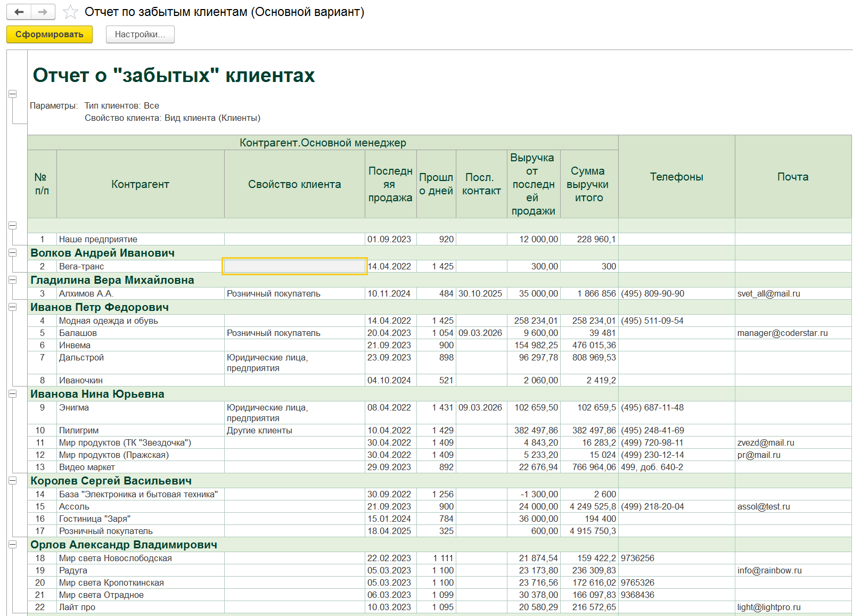
Task: Select the Гладилина Вера Михайловна group row
Action: 323,280
